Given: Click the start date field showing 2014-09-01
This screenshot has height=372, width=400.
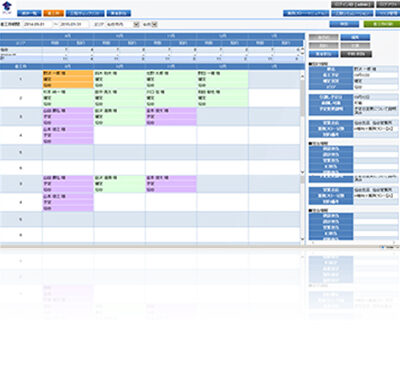Looking at the screenshot, I should (38, 24).
